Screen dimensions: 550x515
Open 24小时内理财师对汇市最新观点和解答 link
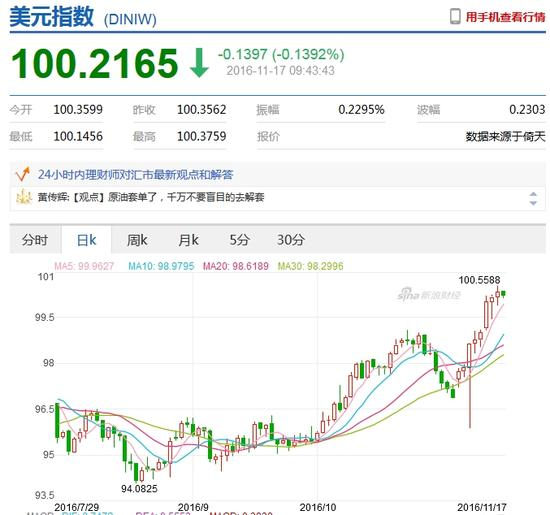pos(135,174)
